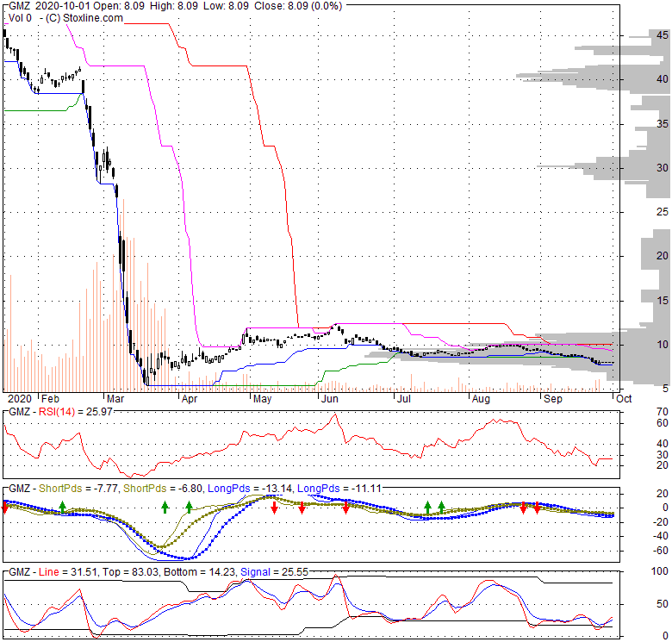Click the red sell arrow at January start
The image size is (672, 642).
tap(5, 508)
